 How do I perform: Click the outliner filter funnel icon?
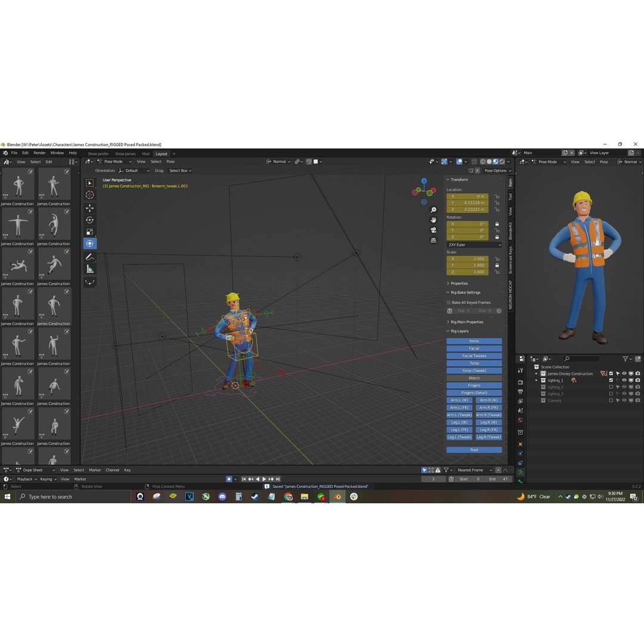[x=625, y=359]
